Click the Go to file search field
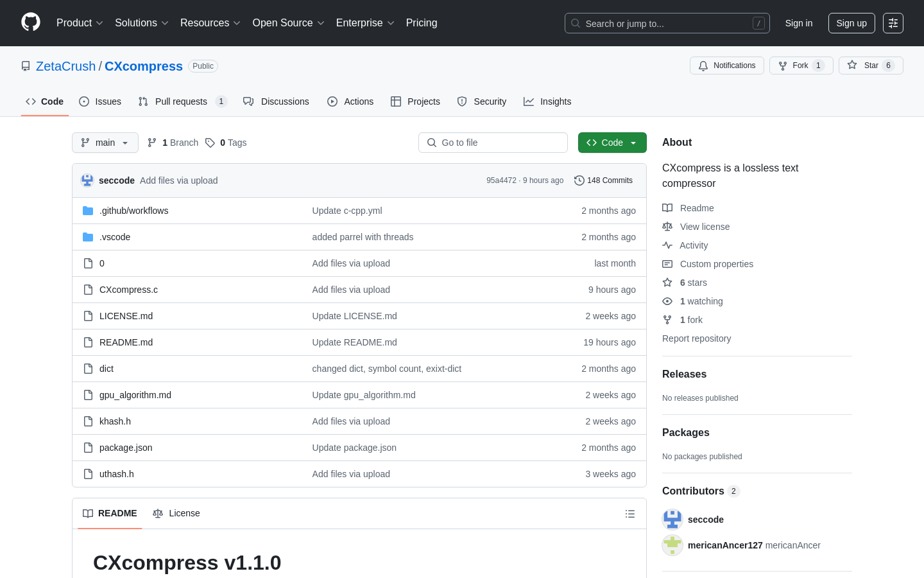This screenshot has width=924, height=578. click(493, 143)
